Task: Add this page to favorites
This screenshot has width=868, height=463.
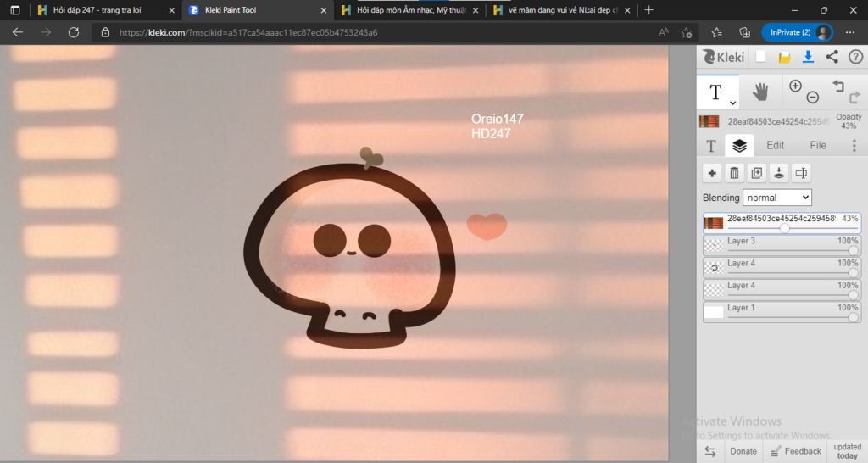Action: [687, 33]
